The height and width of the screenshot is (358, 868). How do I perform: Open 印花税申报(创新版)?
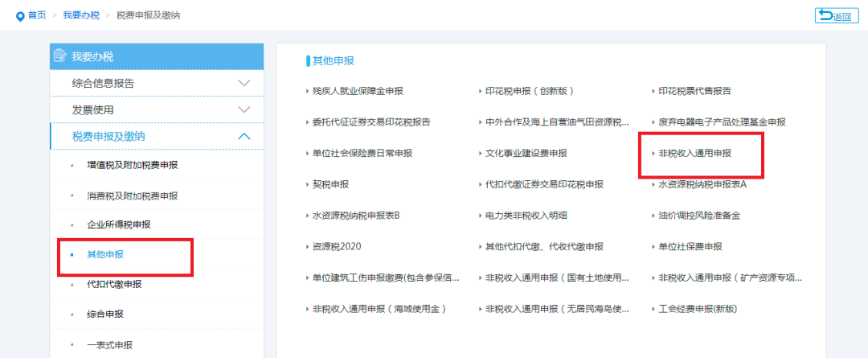[529, 91]
